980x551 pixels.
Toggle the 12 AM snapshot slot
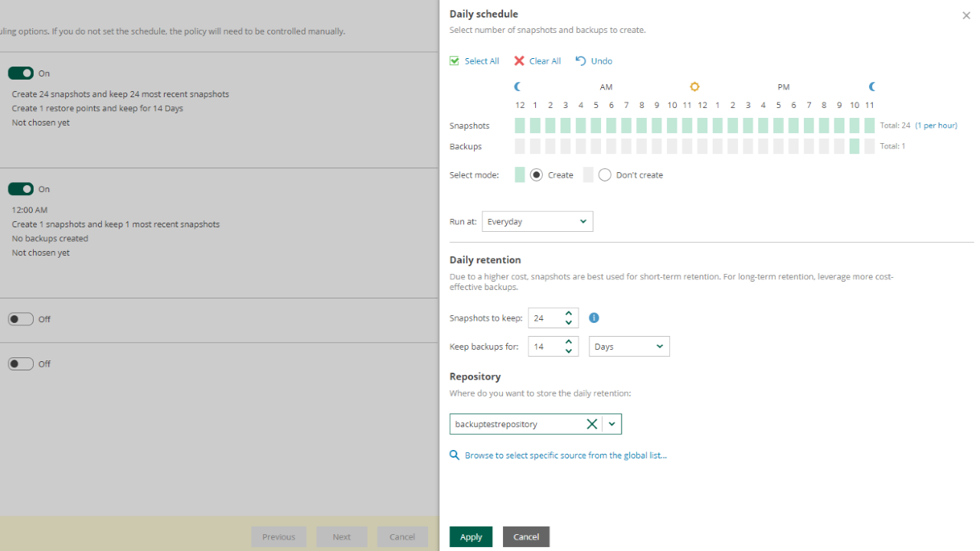[x=520, y=126]
